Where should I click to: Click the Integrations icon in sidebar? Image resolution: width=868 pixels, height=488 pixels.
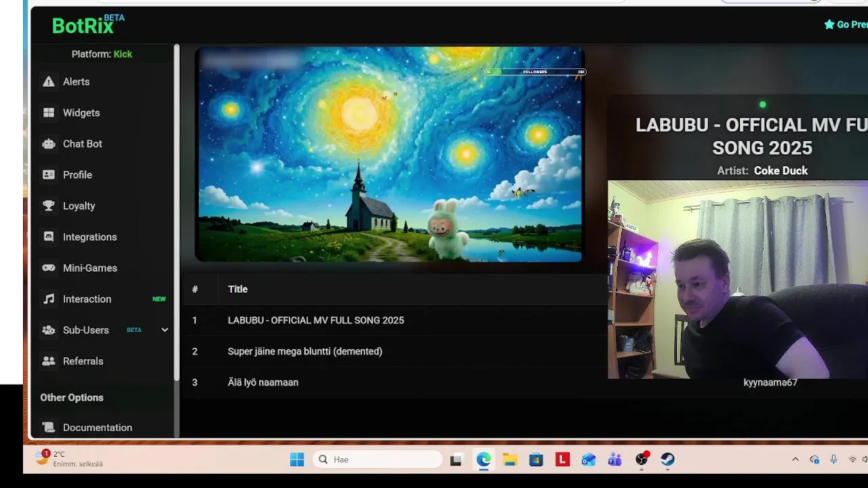49,237
